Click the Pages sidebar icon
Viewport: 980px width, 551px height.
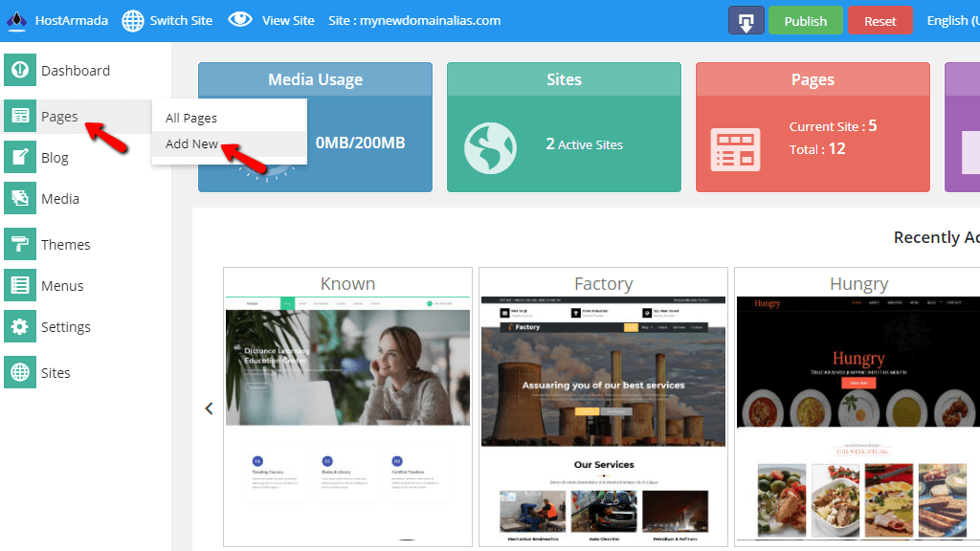pos(20,116)
